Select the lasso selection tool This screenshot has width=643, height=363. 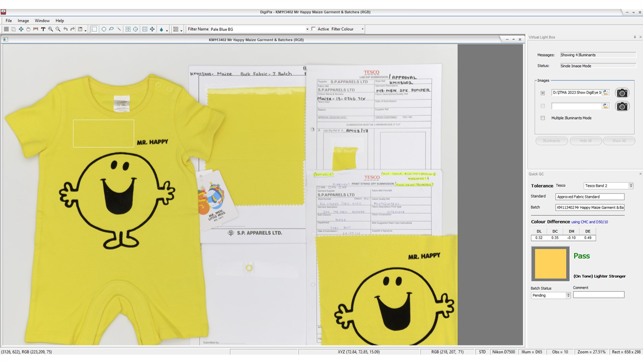(111, 29)
